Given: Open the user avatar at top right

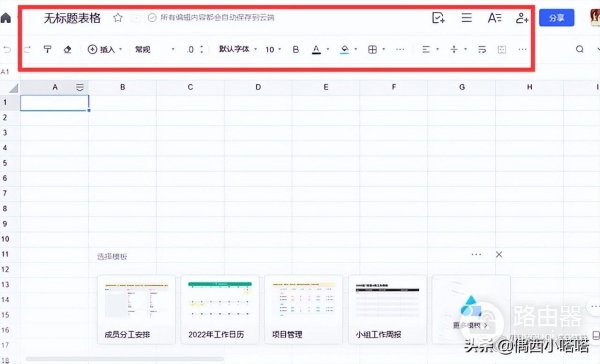Looking at the screenshot, I should (x=595, y=18).
